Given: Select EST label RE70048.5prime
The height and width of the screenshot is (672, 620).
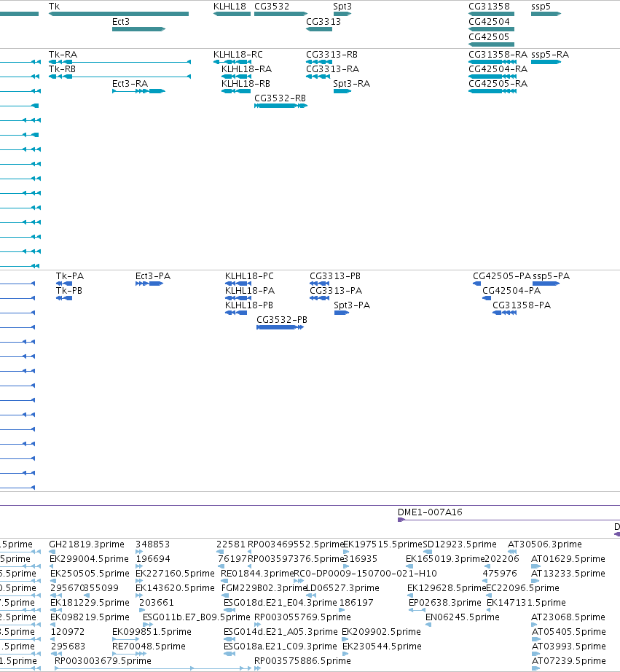Looking at the screenshot, I should point(149,646).
